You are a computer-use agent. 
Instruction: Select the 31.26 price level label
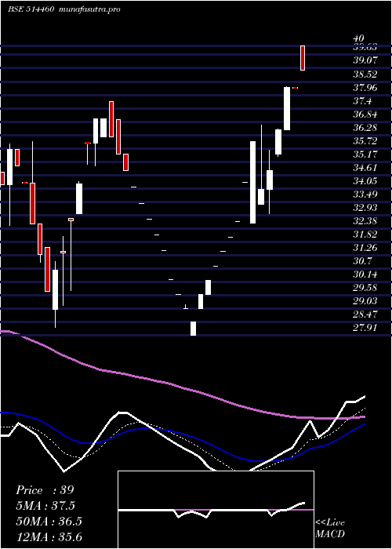click(x=365, y=248)
